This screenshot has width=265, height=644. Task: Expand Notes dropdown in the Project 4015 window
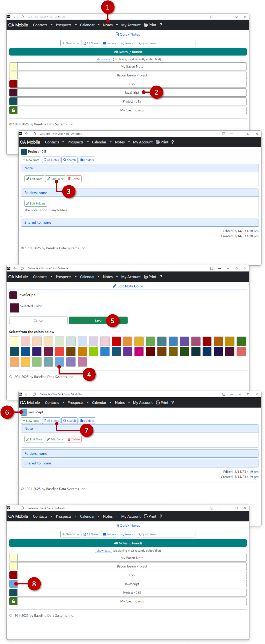coord(122,142)
